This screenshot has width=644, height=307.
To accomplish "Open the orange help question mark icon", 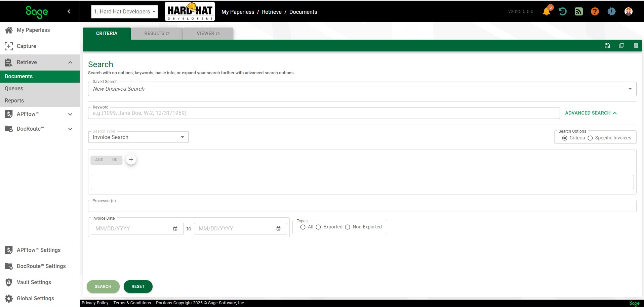I will 595,11.
